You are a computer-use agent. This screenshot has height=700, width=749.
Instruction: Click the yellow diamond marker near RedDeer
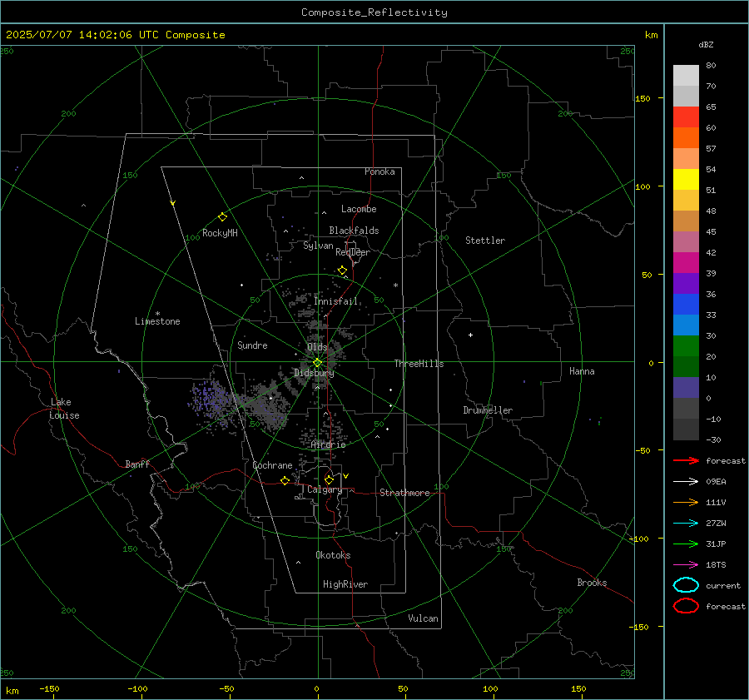coord(342,271)
